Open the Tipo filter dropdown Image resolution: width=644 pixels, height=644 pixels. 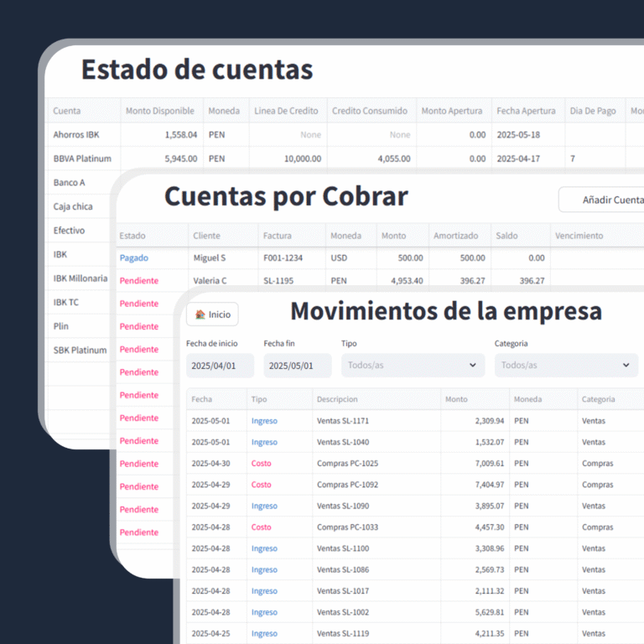tap(413, 365)
